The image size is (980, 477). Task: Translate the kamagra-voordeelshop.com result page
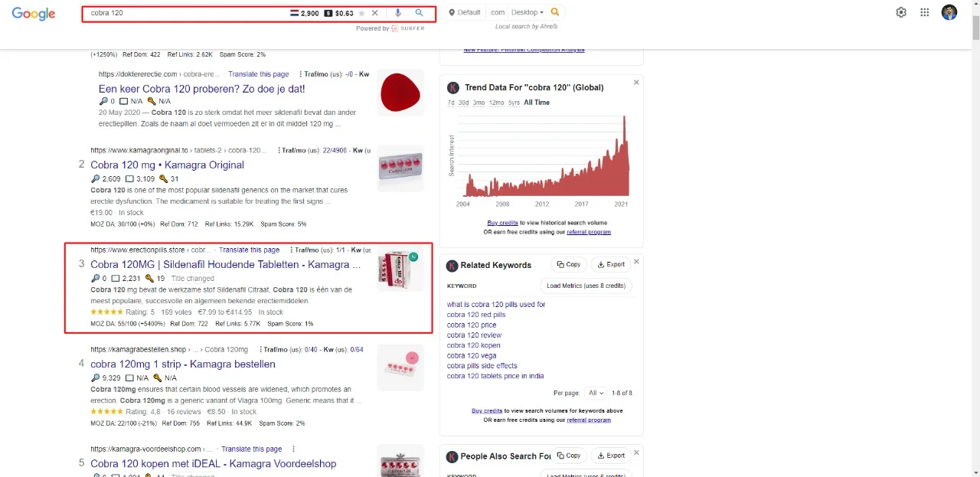(x=251, y=449)
